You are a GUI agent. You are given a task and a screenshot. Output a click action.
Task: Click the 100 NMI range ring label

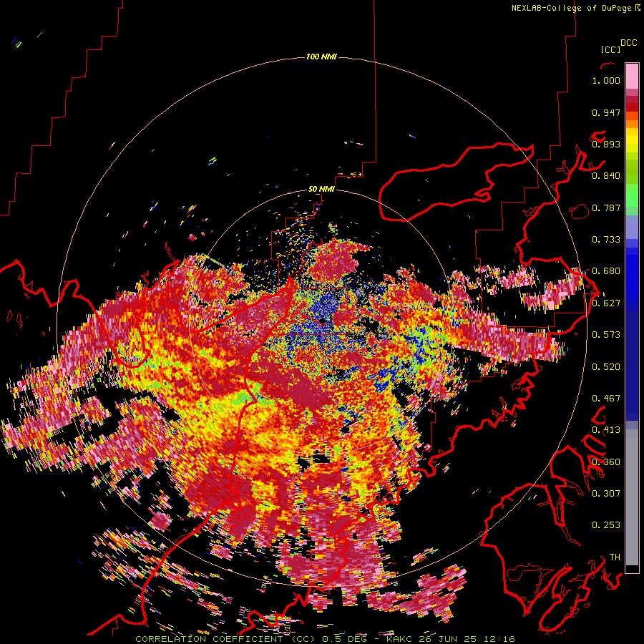(321, 57)
